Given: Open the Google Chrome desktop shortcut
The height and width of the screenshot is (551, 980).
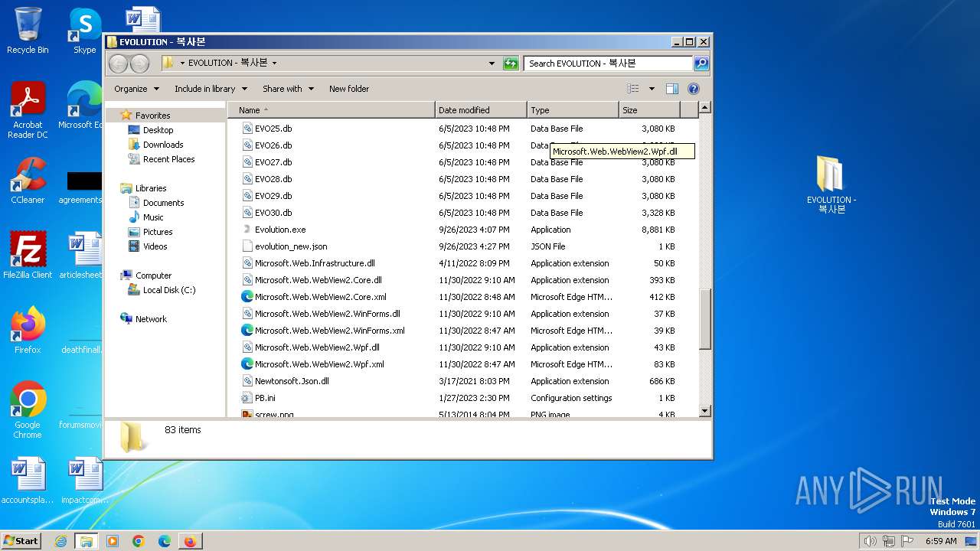Looking at the screenshot, I should click(x=28, y=409).
